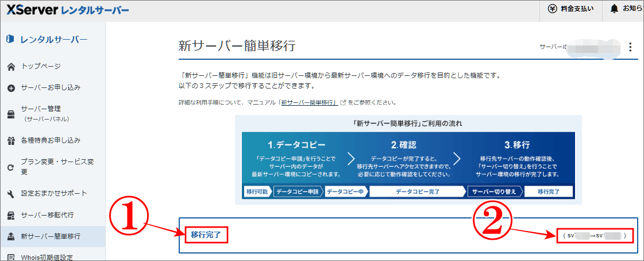Click the レンタルサーバー book icon in sidebar

point(11,40)
